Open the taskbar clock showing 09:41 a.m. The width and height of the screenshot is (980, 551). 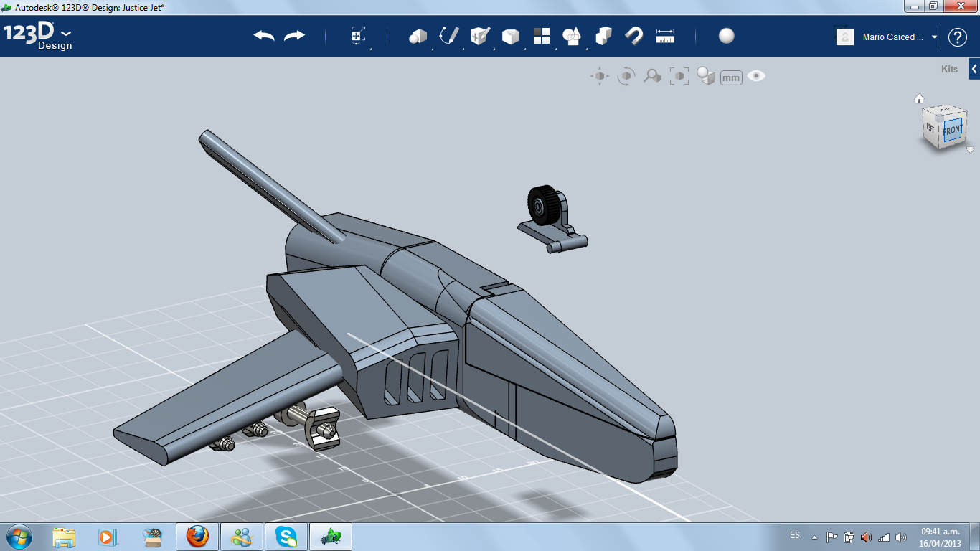pos(941,537)
